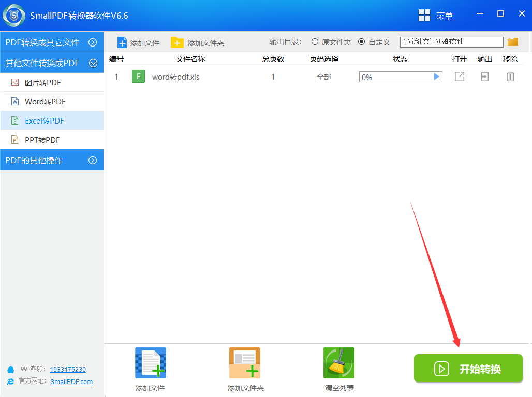This screenshot has width=532, height=397.
Task: Click the 编号 column header
Action: click(116, 59)
